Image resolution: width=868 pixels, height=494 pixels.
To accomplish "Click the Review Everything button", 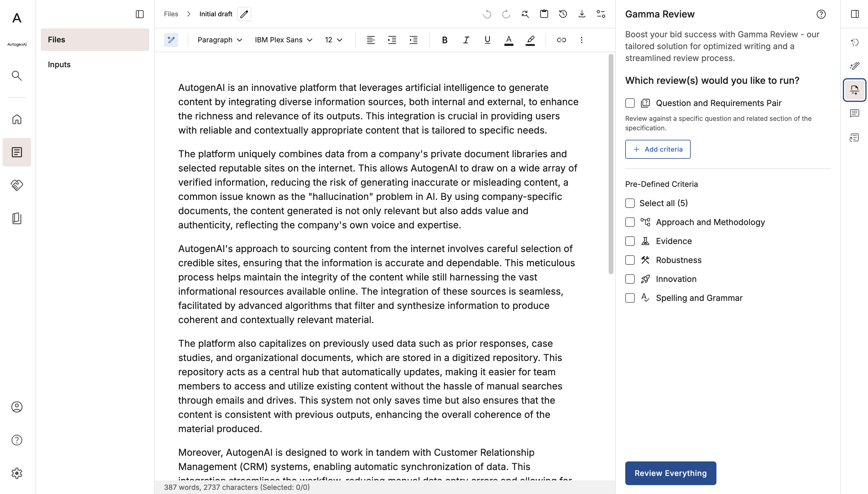I will (x=671, y=473).
